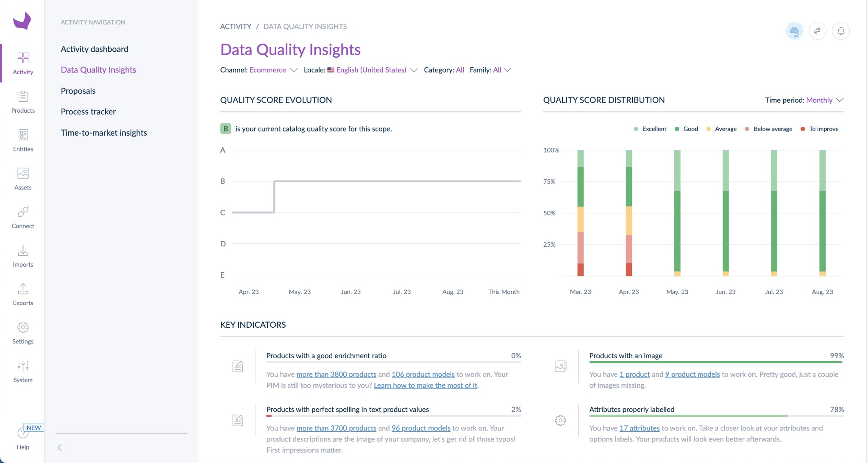Open Time-to-market insights

pos(104,132)
